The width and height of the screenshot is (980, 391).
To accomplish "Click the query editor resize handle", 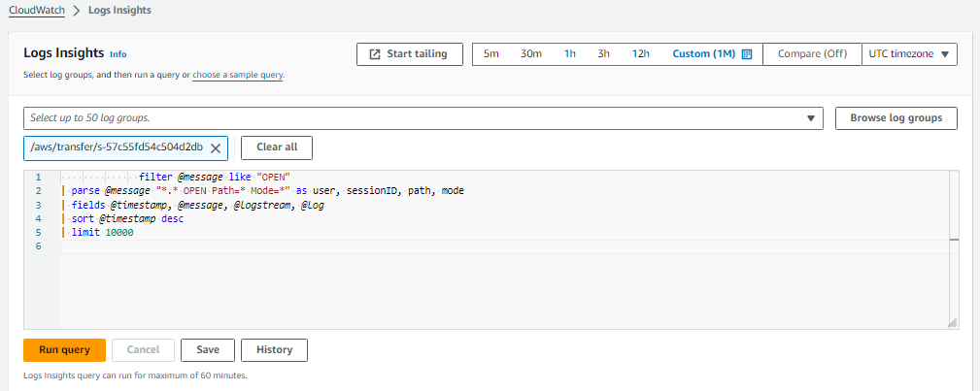I will 953,323.
